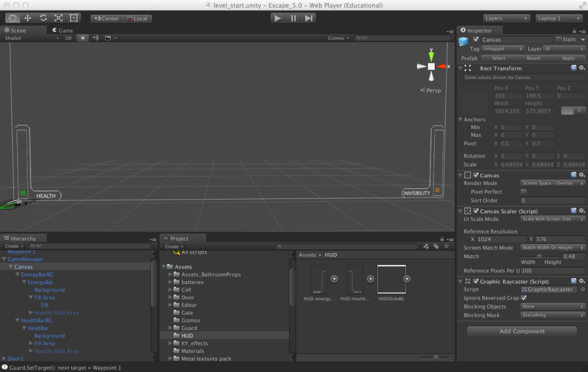Click the Add Component button
588x372 pixels.
[x=521, y=331]
